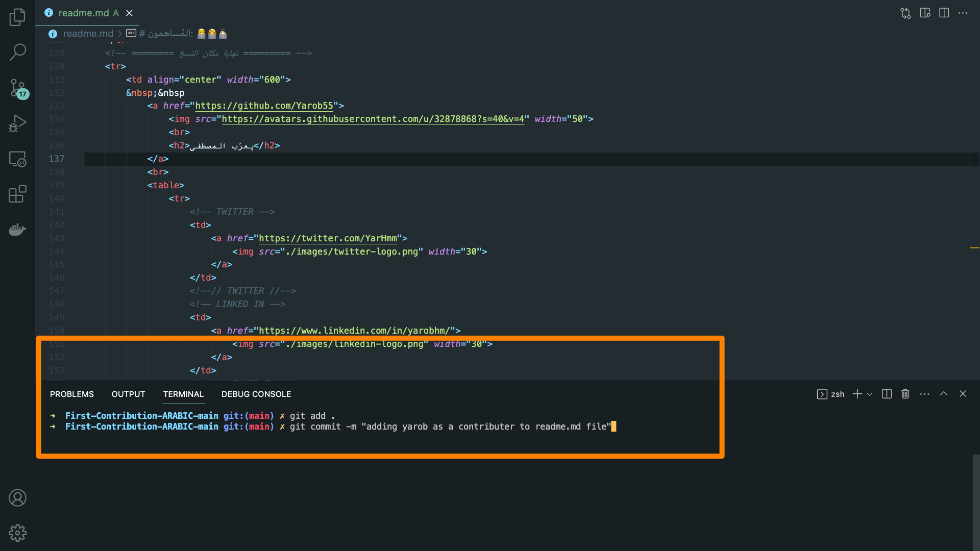Open the Docker view icon
The image size is (980, 551).
point(17,230)
